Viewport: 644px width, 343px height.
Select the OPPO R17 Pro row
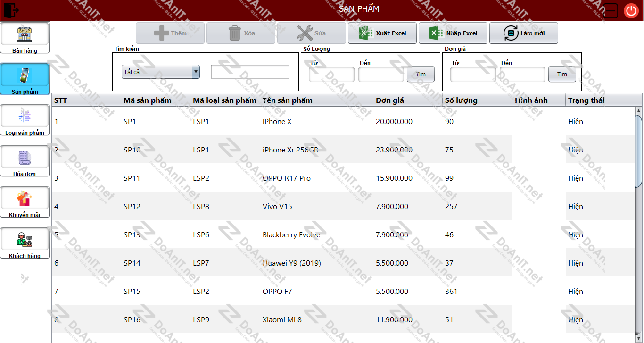pyautogui.click(x=343, y=178)
